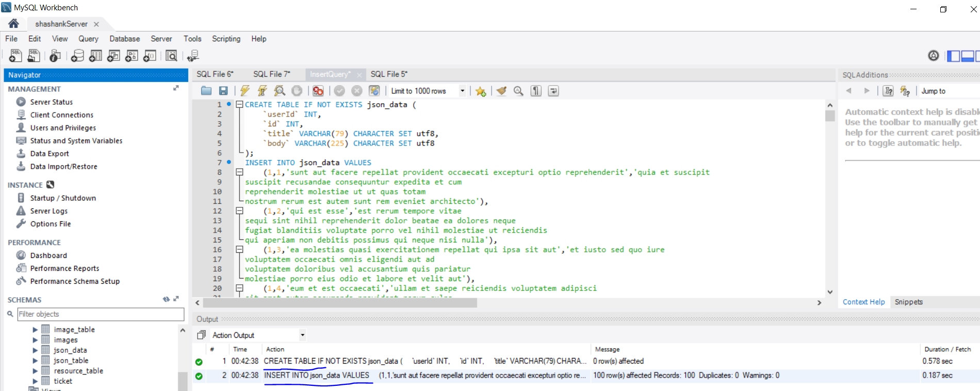Open Server Status
The height and width of the screenshot is (391, 980).
click(51, 102)
